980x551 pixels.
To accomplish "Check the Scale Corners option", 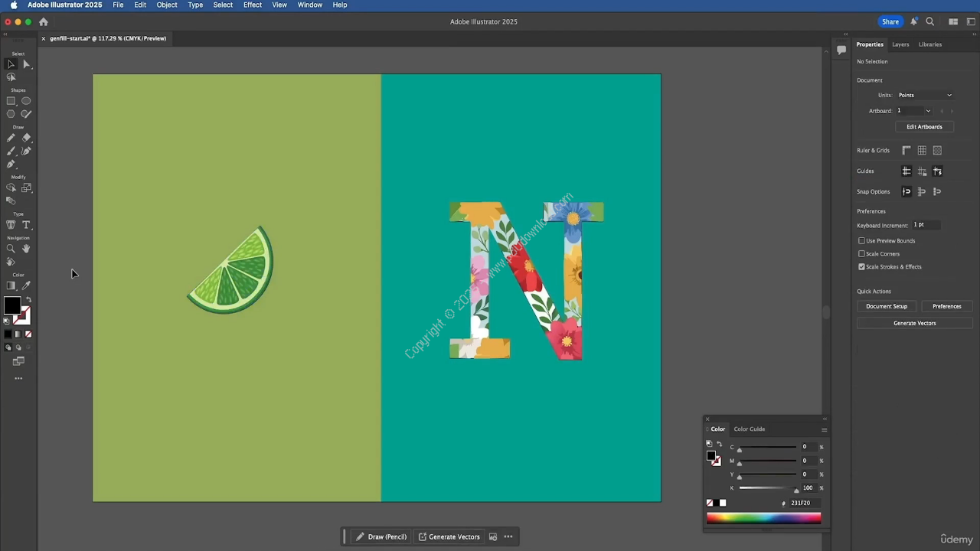I will point(861,254).
